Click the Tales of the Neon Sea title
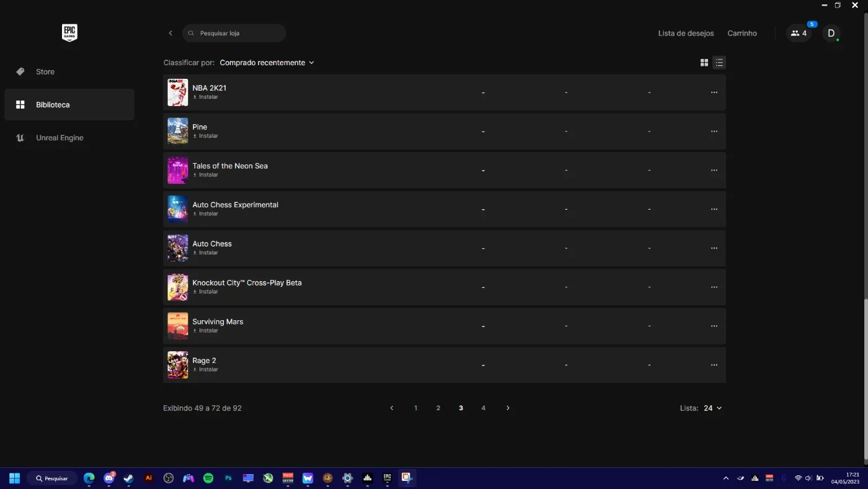 tap(230, 166)
